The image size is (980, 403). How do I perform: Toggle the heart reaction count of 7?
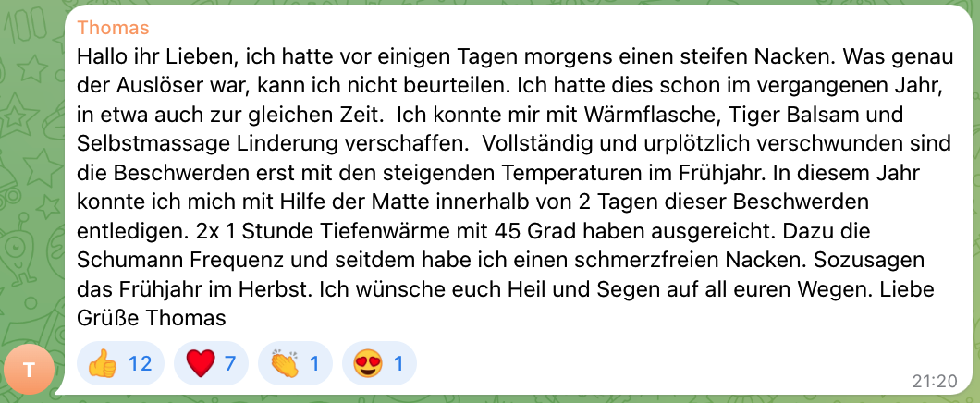[x=230, y=363]
